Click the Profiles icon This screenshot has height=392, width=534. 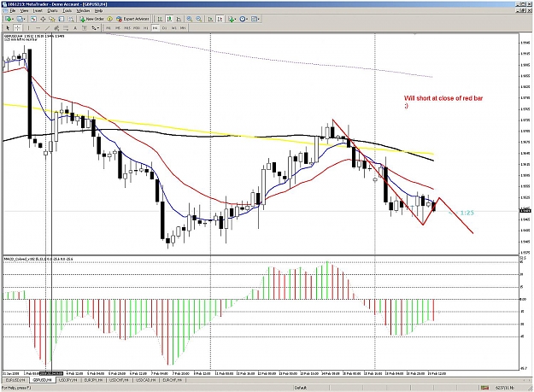20,19
